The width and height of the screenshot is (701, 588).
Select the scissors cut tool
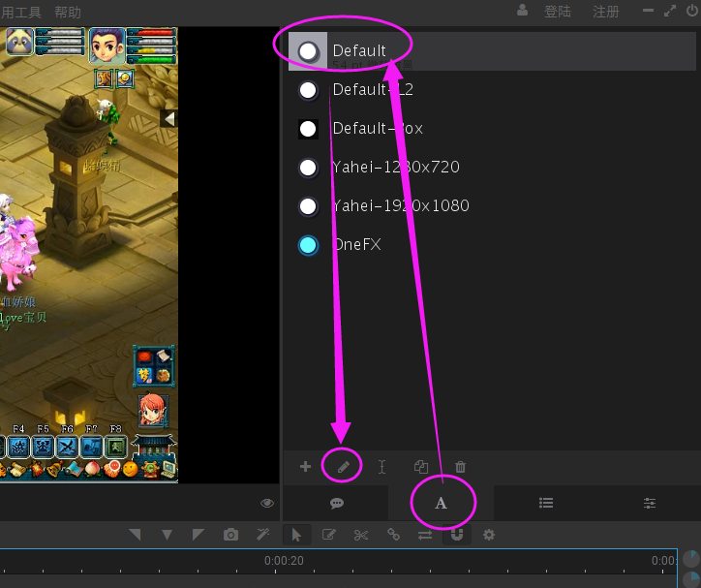coord(361,535)
